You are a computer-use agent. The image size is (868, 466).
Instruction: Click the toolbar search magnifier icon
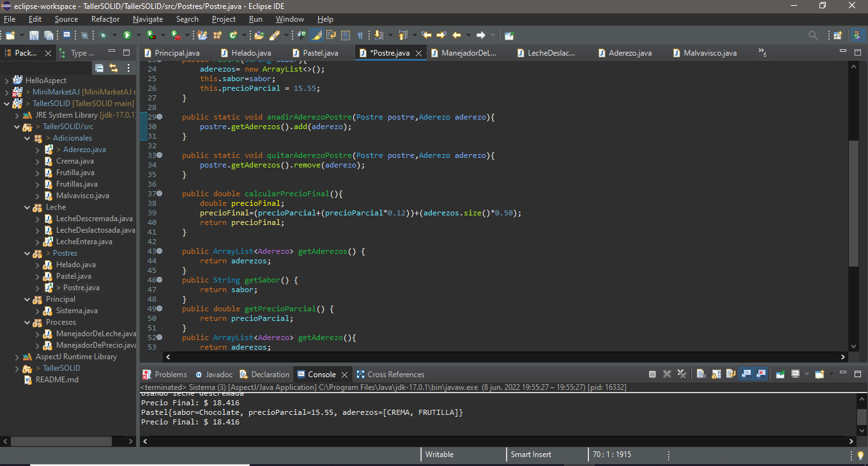(x=813, y=35)
